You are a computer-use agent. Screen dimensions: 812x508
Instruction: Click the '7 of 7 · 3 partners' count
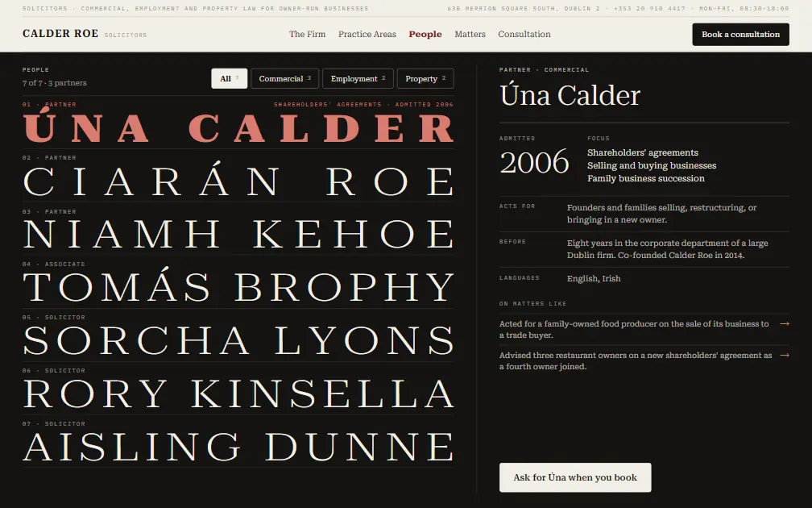[x=55, y=83]
